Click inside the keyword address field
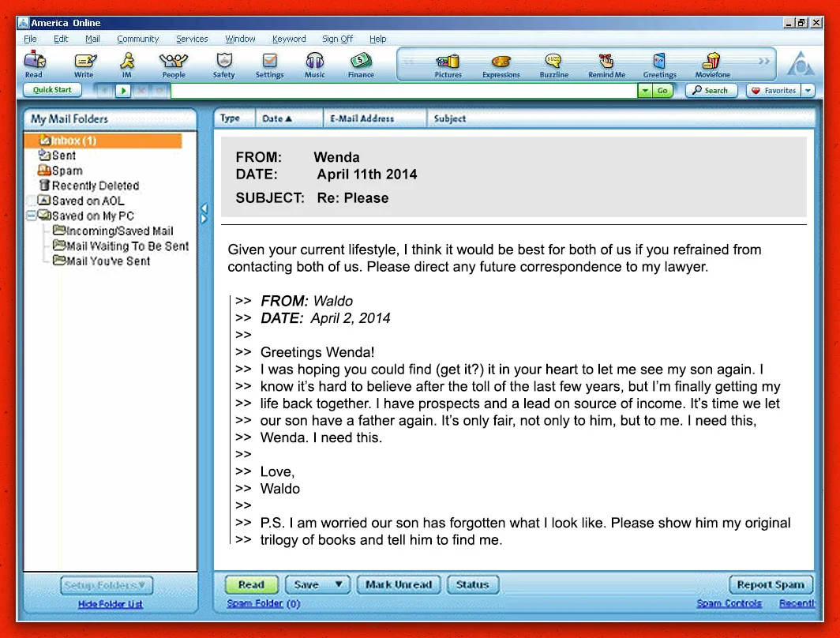Image resolution: width=840 pixels, height=638 pixels. 404,91
